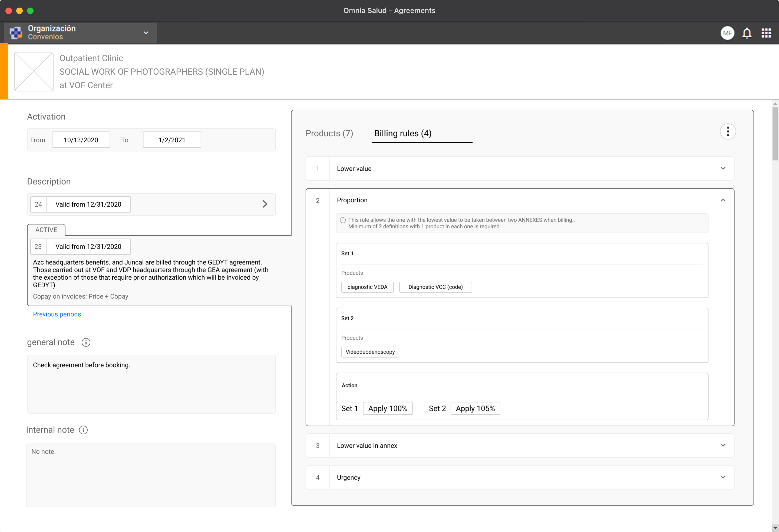Click the Copay on invoices text
This screenshot has height=532, width=779.
pos(80,296)
